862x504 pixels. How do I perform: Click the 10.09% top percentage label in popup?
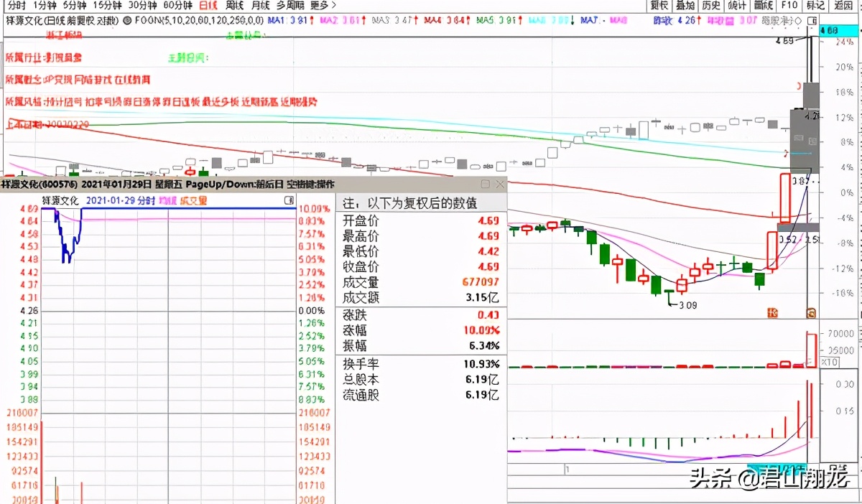tap(314, 208)
